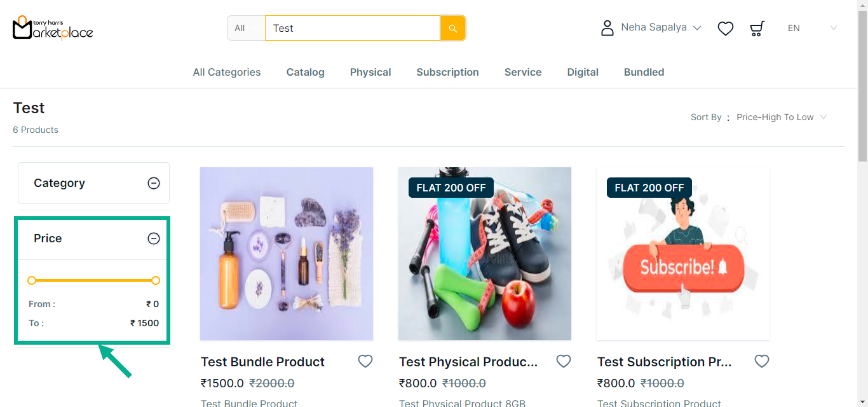Click the orange search magnifier button
This screenshot has width=868, height=407.
click(x=452, y=28)
